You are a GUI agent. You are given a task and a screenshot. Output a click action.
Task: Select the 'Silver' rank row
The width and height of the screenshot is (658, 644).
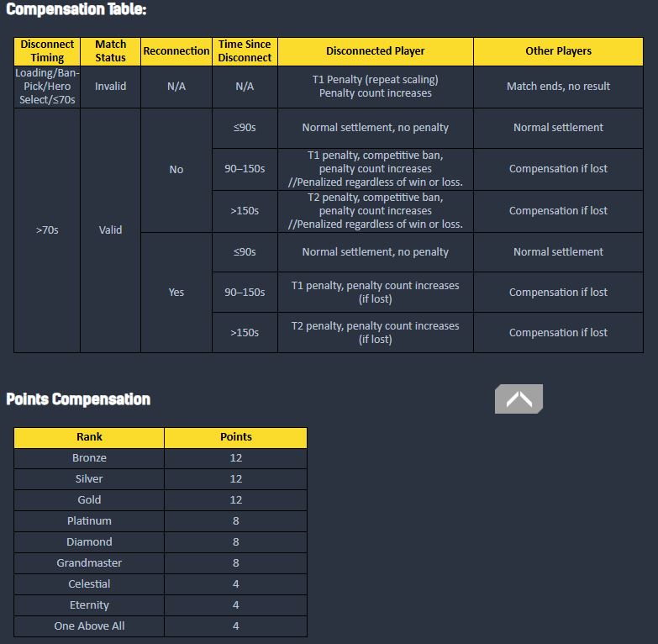pyautogui.click(x=161, y=479)
